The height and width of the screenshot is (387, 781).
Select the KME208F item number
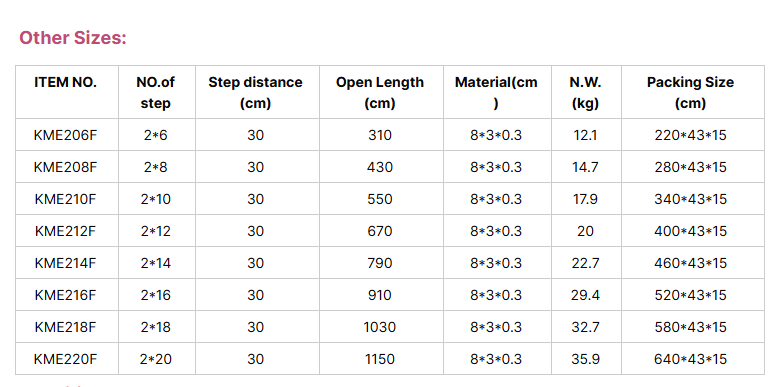(65, 167)
